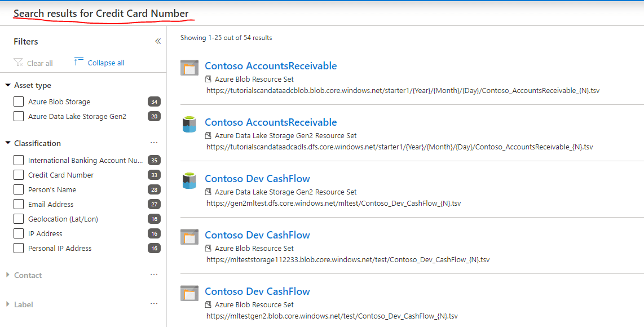
Task: Click blob icon of first Contoso AccountsReceivable result
Action: pyautogui.click(x=189, y=68)
